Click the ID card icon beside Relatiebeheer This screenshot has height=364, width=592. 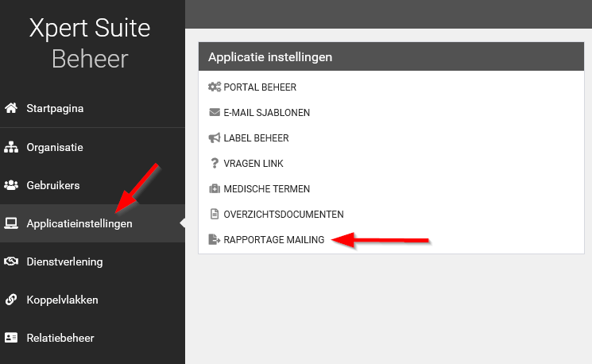11,338
